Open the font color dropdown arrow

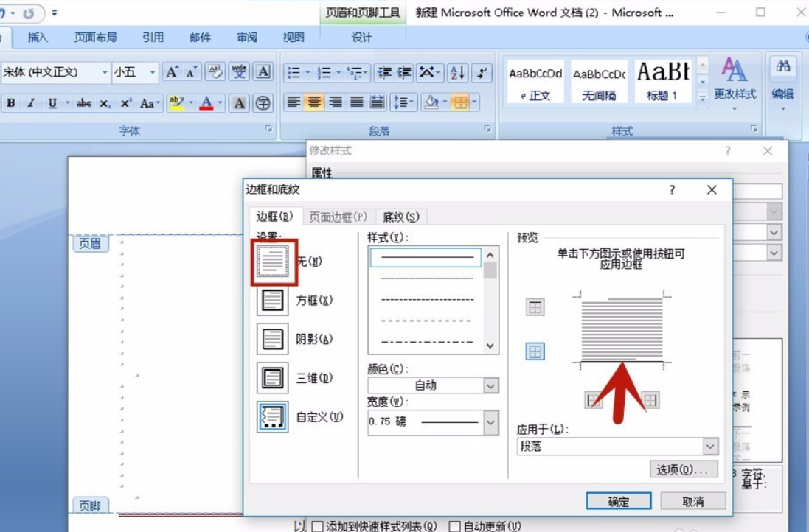click(x=220, y=102)
